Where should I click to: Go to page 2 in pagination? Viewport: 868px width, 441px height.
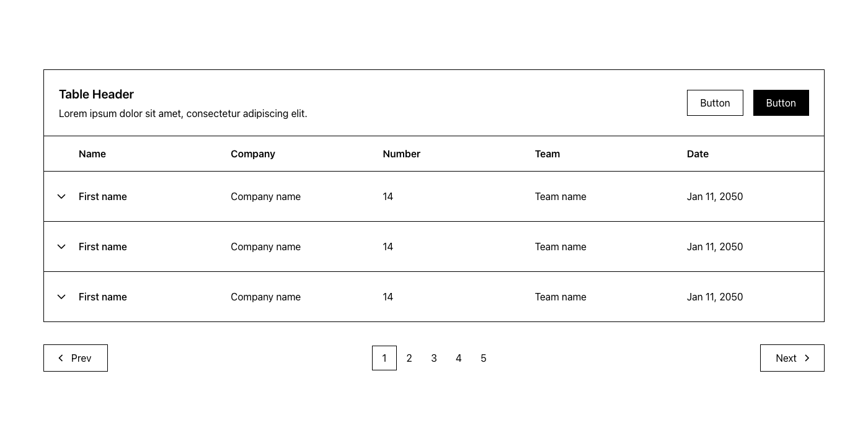point(409,358)
